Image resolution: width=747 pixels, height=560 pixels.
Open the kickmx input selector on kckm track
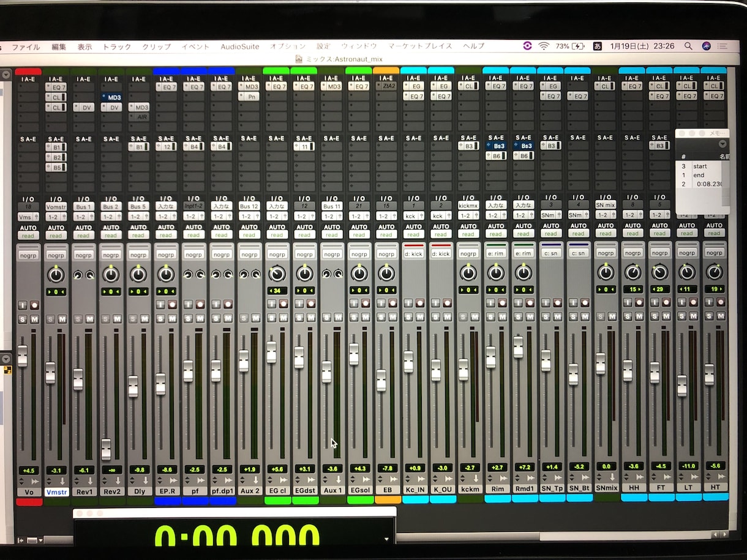tap(468, 205)
